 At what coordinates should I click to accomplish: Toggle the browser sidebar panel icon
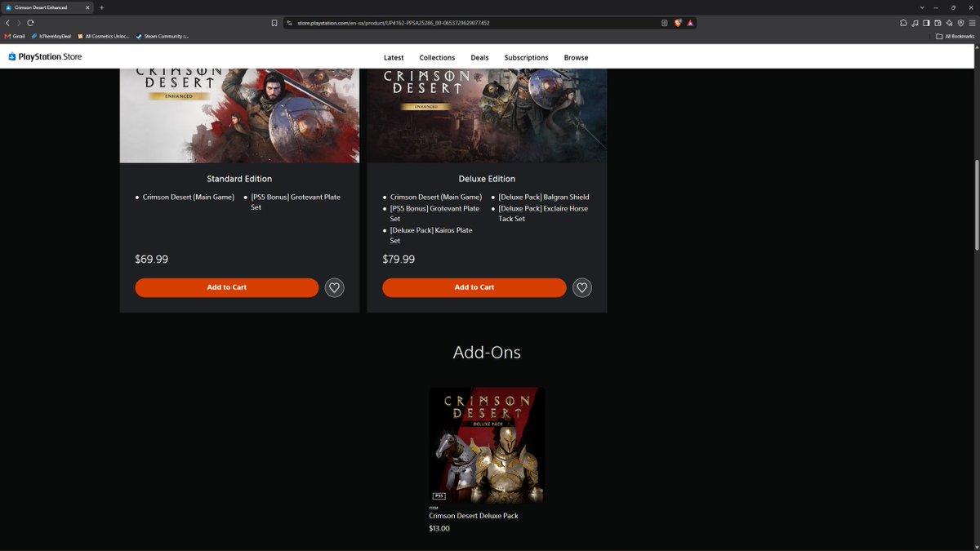926,23
